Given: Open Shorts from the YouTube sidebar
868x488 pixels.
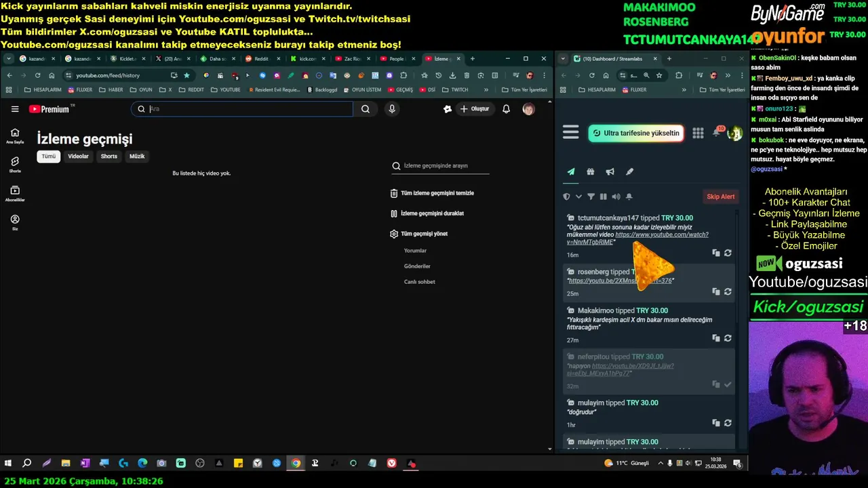Looking at the screenshot, I should [x=15, y=165].
